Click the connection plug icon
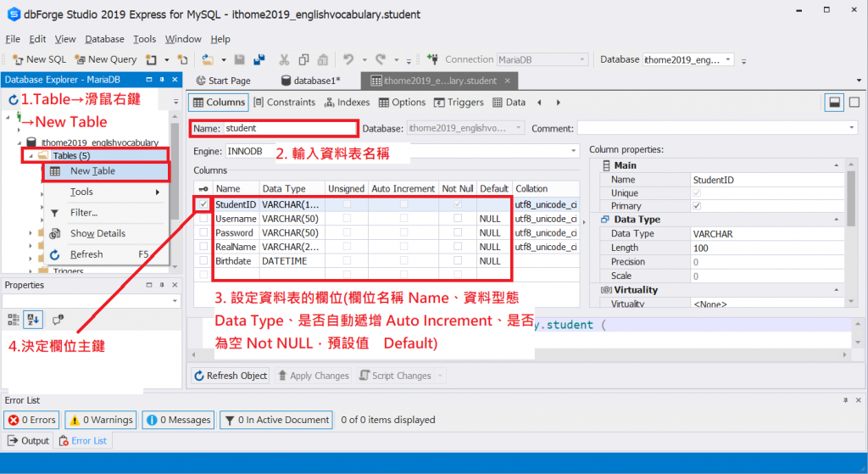 [x=433, y=59]
